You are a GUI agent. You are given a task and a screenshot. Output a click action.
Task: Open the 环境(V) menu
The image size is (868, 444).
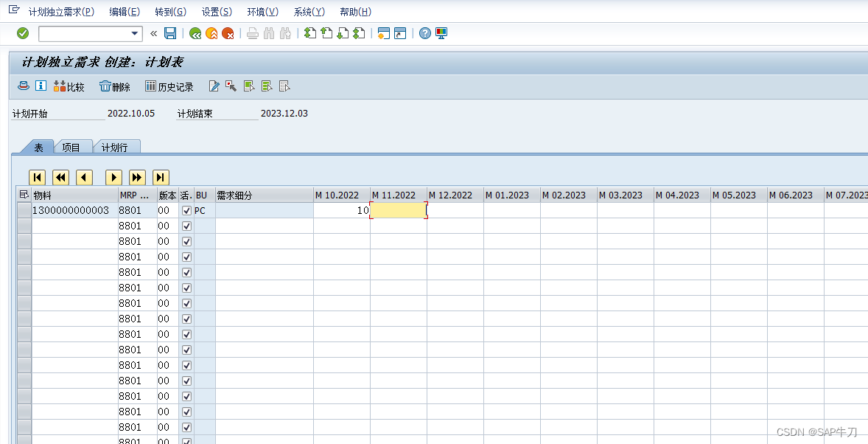tap(263, 12)
